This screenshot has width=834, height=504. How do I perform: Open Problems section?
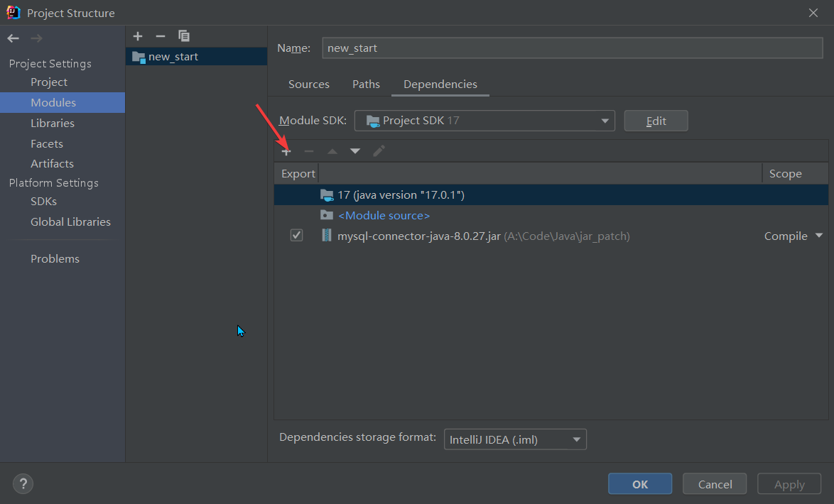[55, 259]
